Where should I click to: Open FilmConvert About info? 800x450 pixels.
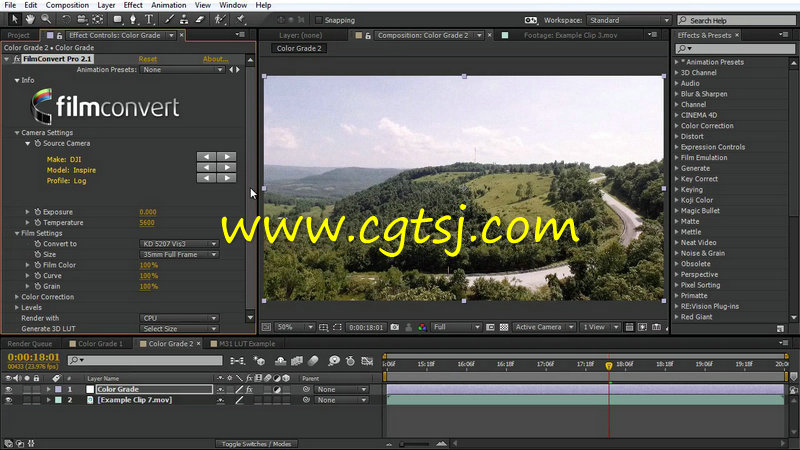(215, 59)
